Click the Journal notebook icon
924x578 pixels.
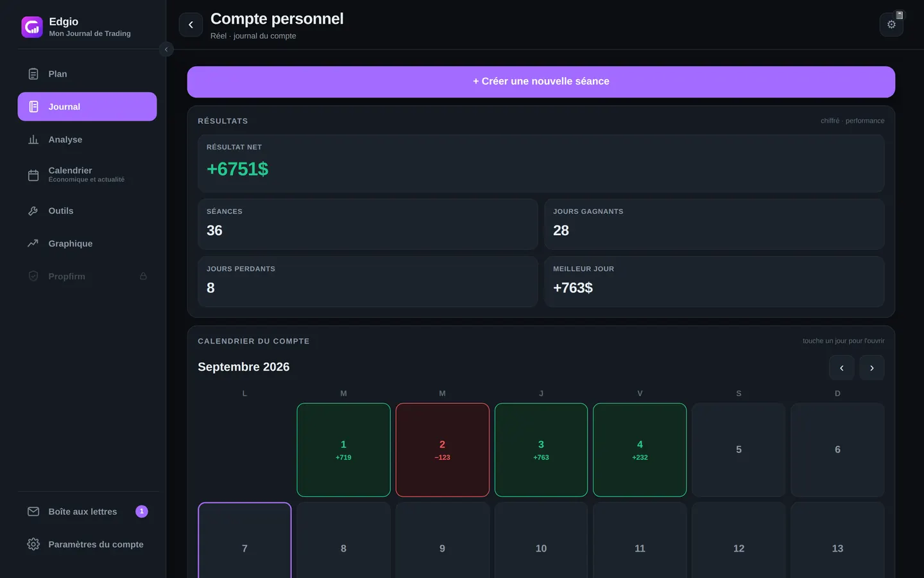[33, 107]
